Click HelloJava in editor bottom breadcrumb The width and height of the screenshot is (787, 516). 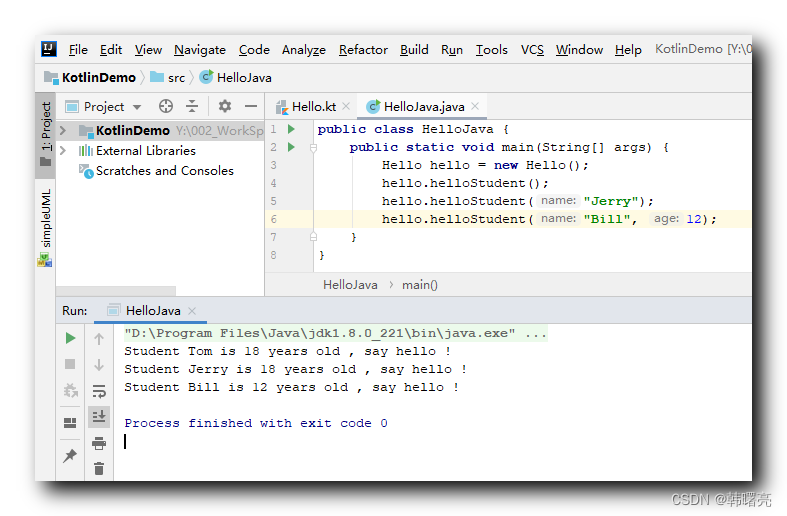point(350,285)
